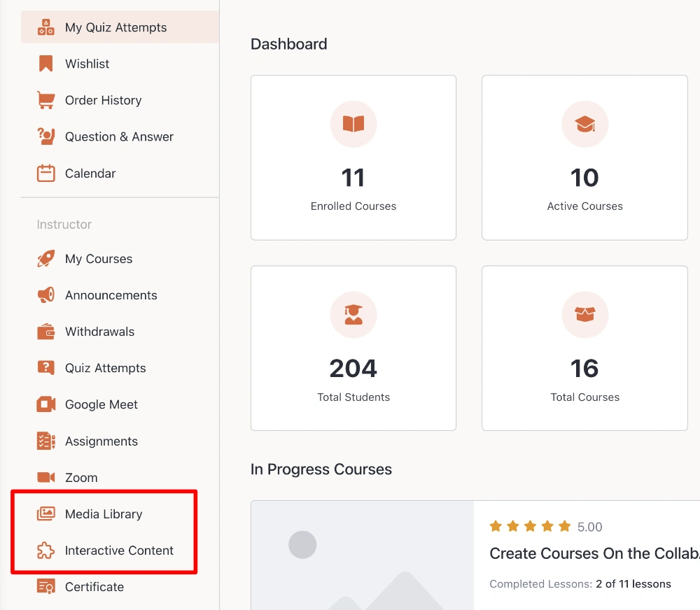The height and width of the screenshot is (610, 700).
Task: Click the Active Courses card
Action: 584,157
